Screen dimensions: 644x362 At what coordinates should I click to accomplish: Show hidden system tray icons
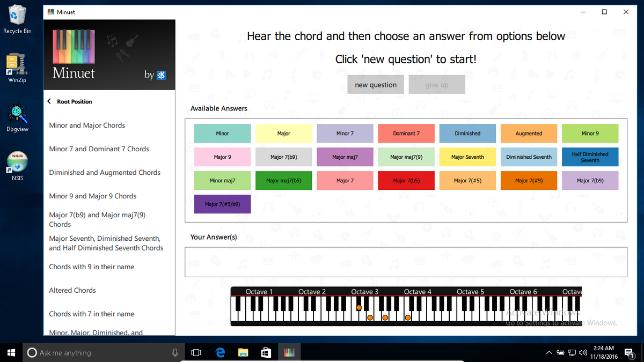coord(549,353)
